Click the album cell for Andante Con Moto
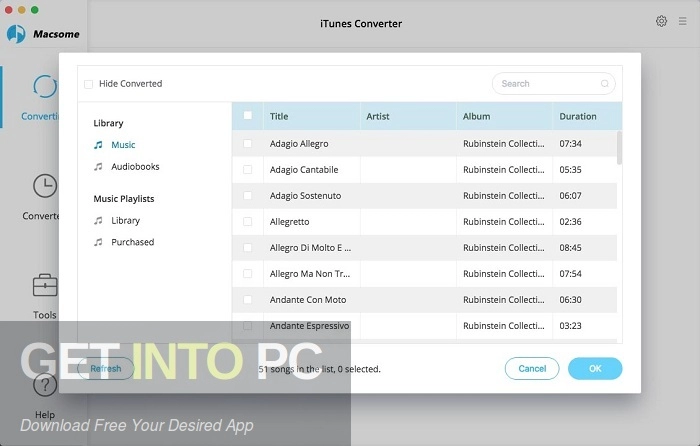 (504, 300)
